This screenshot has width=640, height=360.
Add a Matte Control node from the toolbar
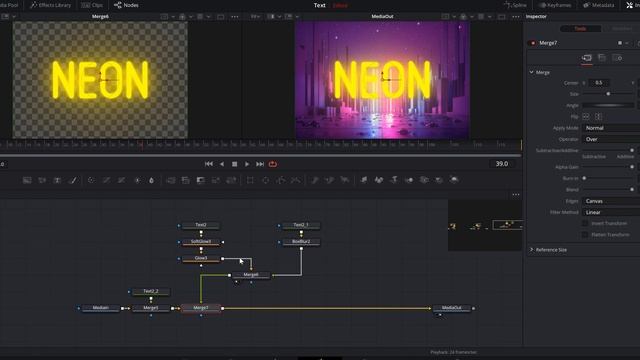200,180
